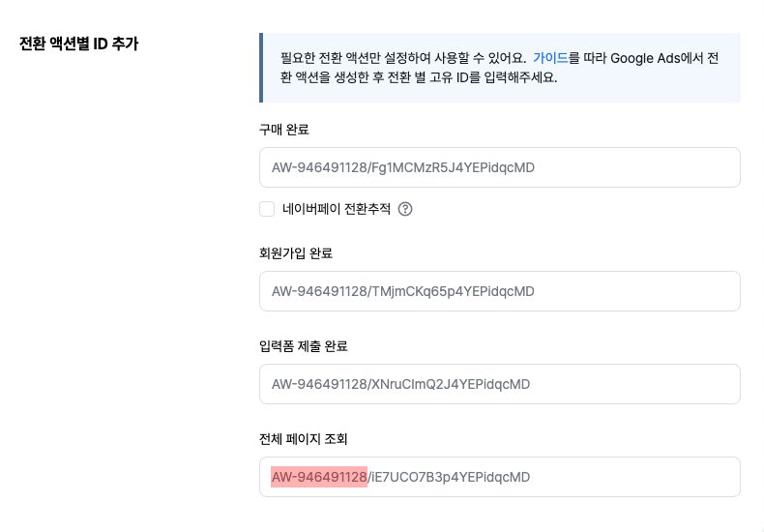Click the 전환 액션별 ID 추가 heading

pyautogui.click(x=78, y=44)
